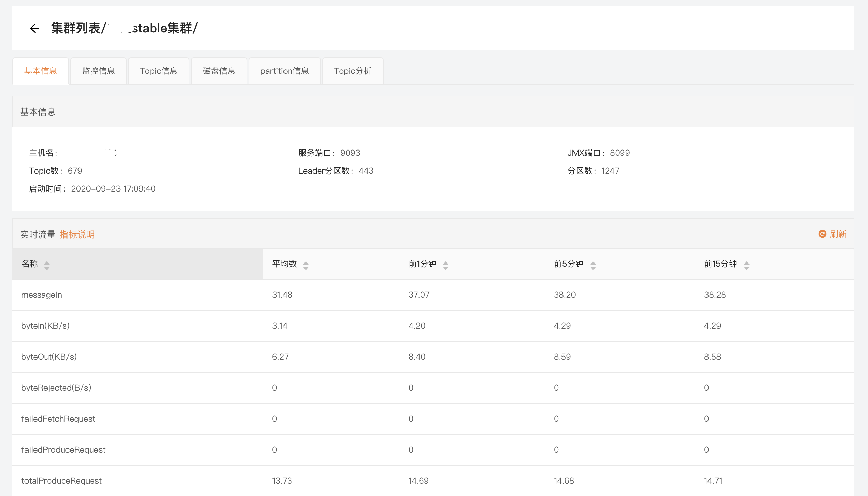The height and width of the screenshot is (496, 868).
Task: Click the 名称 column header
Action: click(30, 264)
